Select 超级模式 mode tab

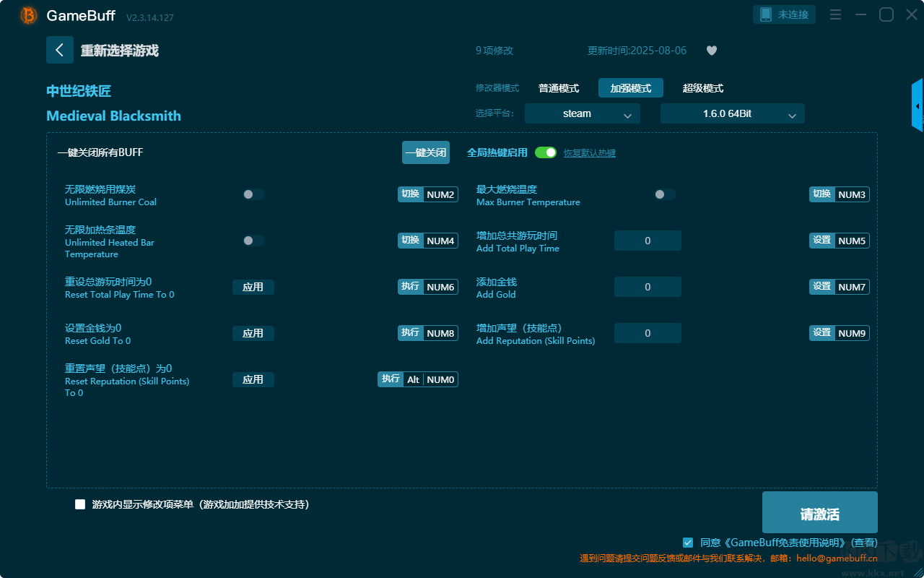click(702, 88)
